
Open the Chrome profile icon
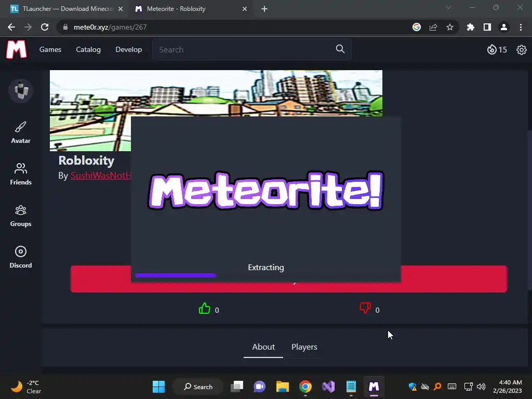(504, 27)
